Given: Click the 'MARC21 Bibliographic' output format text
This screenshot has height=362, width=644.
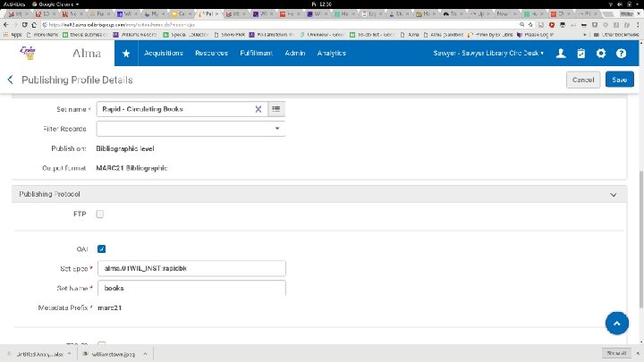Looking at the screenshot, I should (131, 168).
